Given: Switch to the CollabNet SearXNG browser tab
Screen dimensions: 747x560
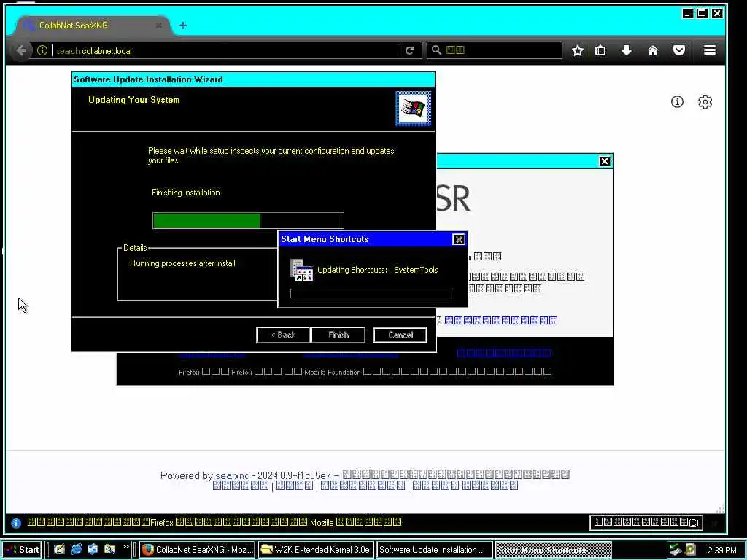Looking at the screenshot, I should [x=93, y=26].
